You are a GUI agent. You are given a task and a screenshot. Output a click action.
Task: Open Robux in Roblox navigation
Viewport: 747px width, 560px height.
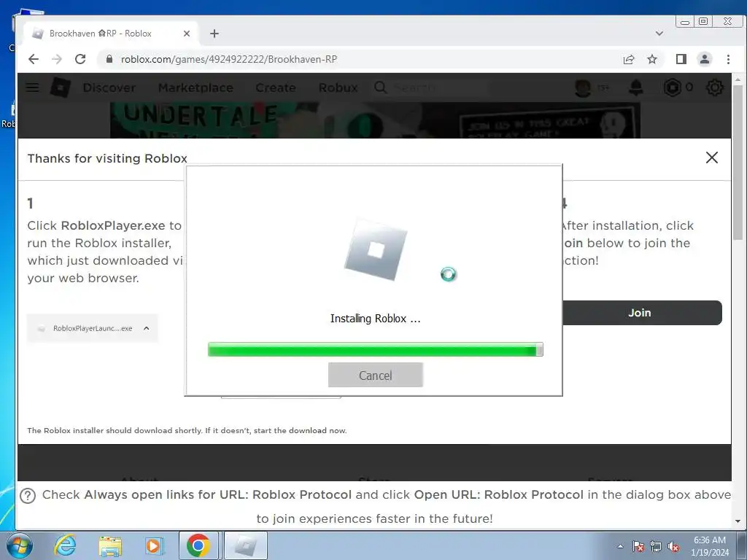pos(338,87)
